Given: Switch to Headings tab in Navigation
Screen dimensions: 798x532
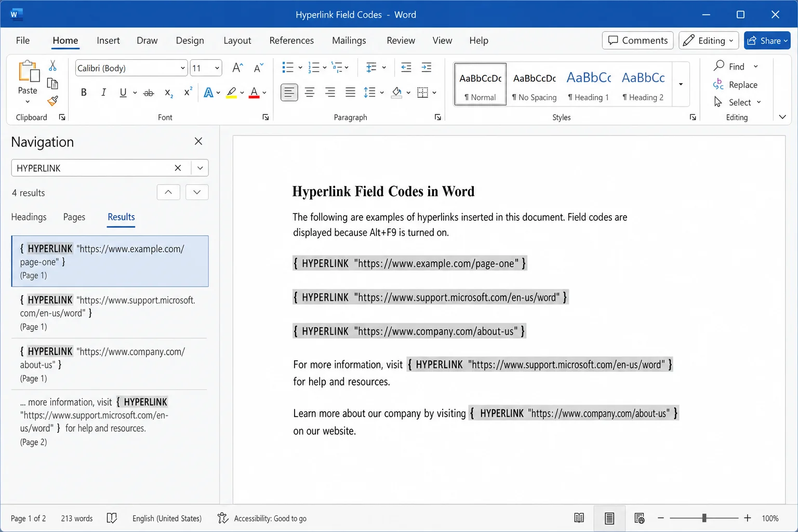Looking at the screenshot, I should coord(29,217).
